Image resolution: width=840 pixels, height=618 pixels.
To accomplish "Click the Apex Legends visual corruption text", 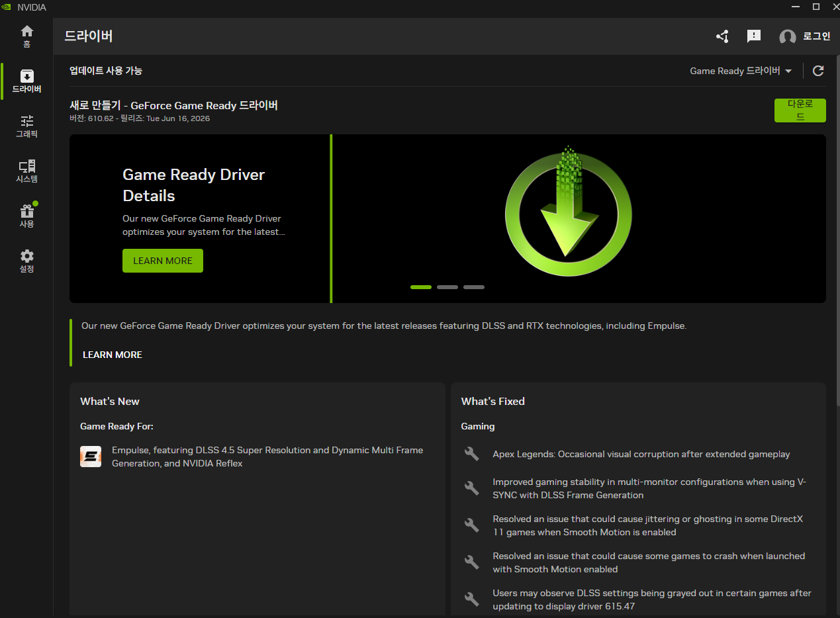I will (x=641, y=454).
